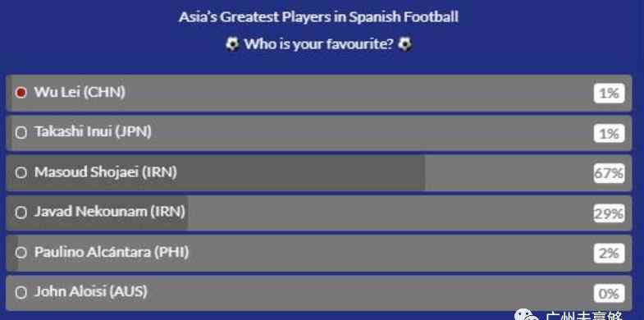
Task: Select Javad Nekounam (IRN) radio option
Action: pyautogui.click(x=21, y=213)
